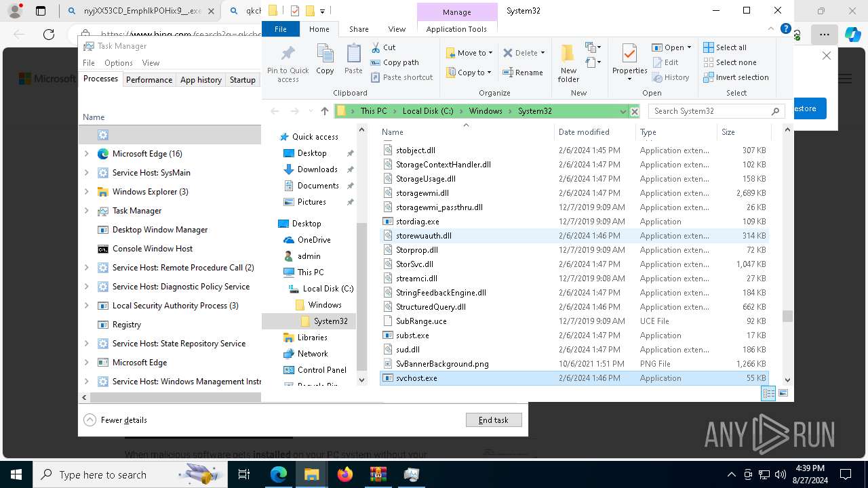Expand Windows Explorer (3) process group

pyautogui.click(x=86, y=192)
